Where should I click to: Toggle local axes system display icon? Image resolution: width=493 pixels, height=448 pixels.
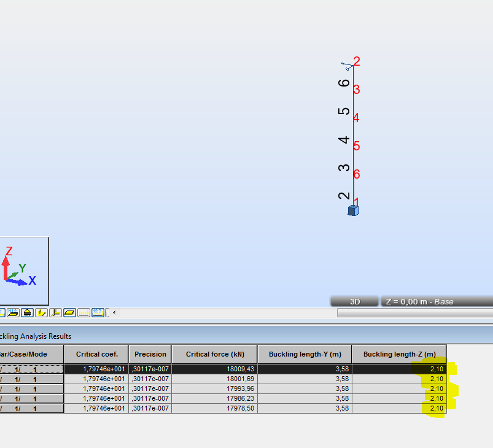click(55, 313)
